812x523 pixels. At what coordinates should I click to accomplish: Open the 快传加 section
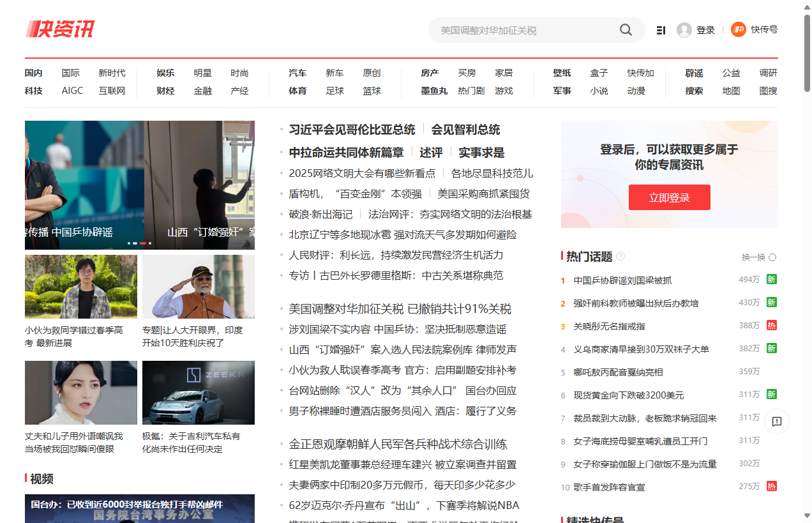[640, 73]
